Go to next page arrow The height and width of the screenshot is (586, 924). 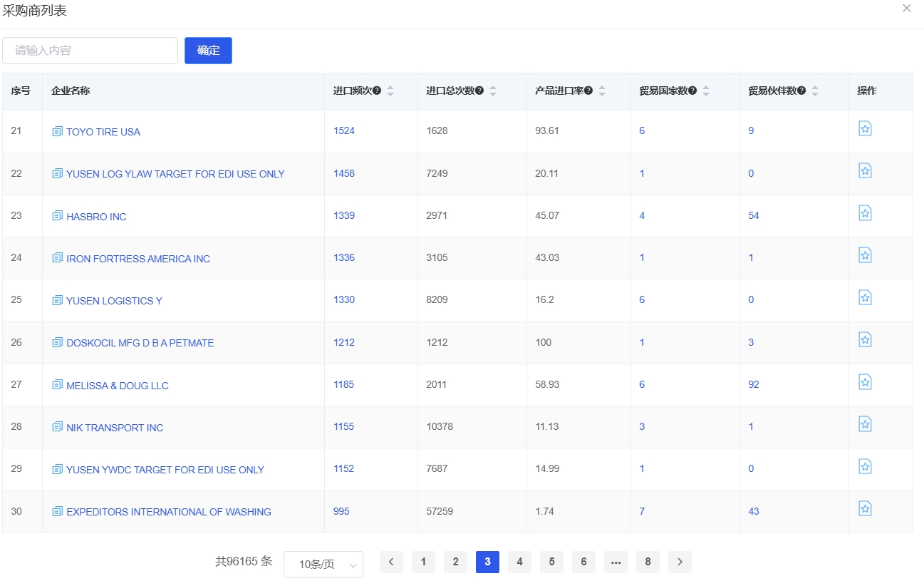pyautogui.click(x=680, y=562)
